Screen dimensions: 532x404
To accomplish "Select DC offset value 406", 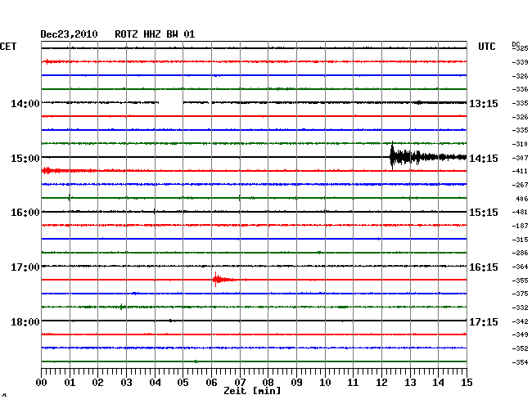I will point(522,199).
